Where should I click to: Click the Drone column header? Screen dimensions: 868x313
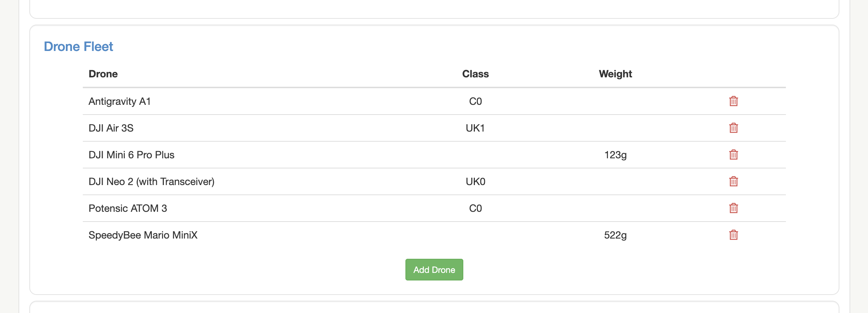pos(103,74)
